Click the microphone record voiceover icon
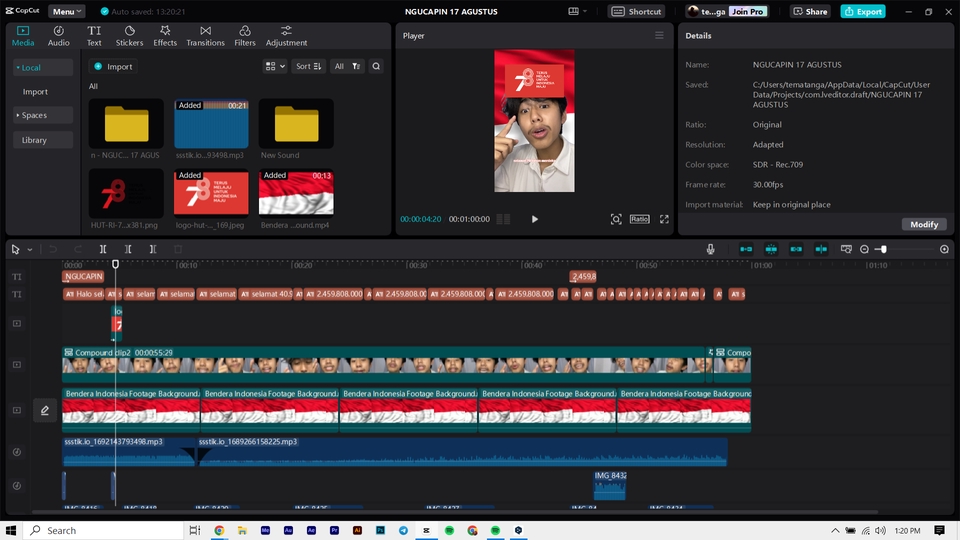Screen dimensions: 960x540 (710, 249)
